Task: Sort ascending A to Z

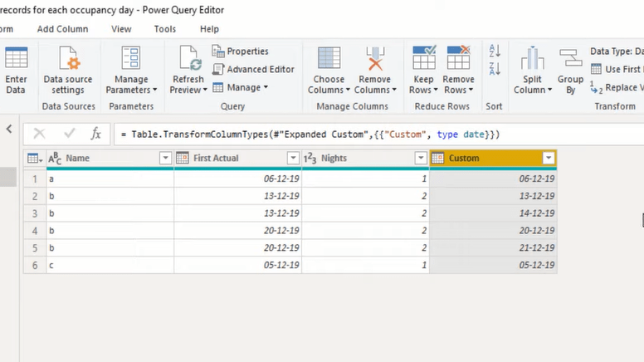Action: tap(495, 51)
